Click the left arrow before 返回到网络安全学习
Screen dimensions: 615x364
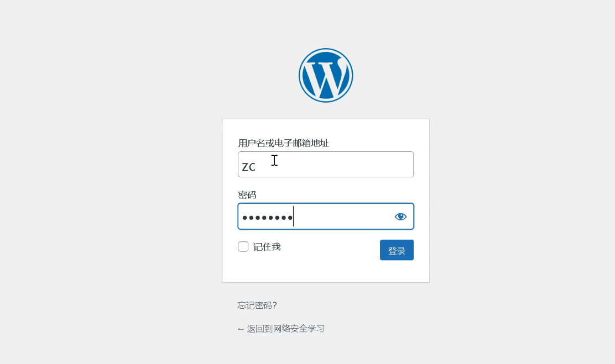click(241, 329)
